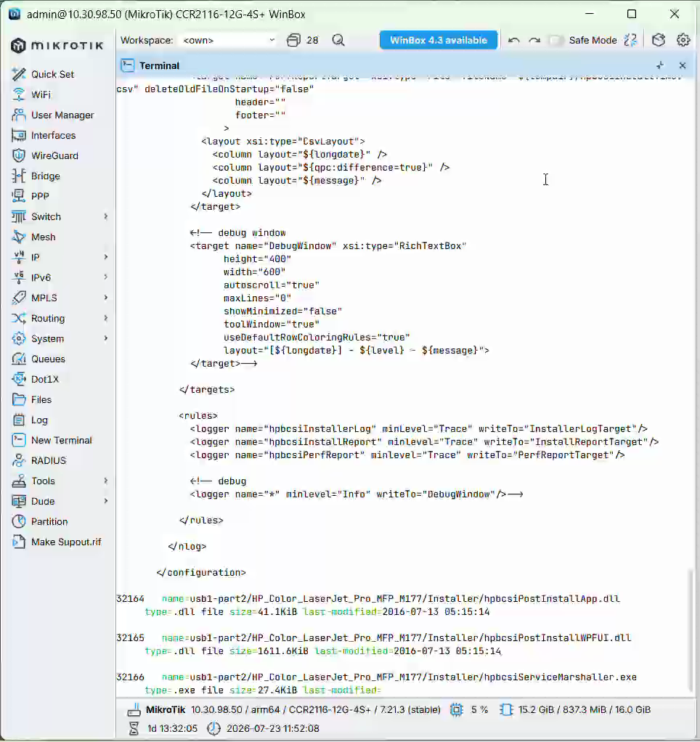The height and width of the screenshot is (742, 700).
Task: Click the pin icon on Terminal panel
Action: pyautogui.click(x=660, y=65)
